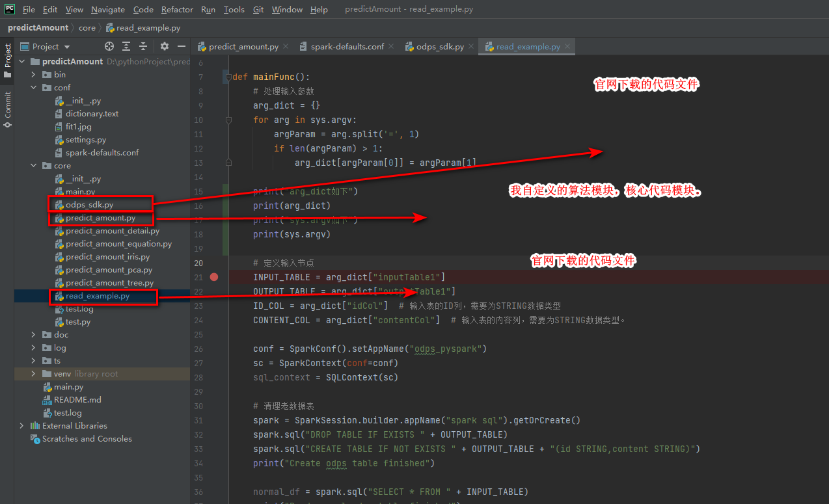Viewport: 829px width, 504px height.
Task: Select opened file locate icon in Project panel
Action: (109, 46)
